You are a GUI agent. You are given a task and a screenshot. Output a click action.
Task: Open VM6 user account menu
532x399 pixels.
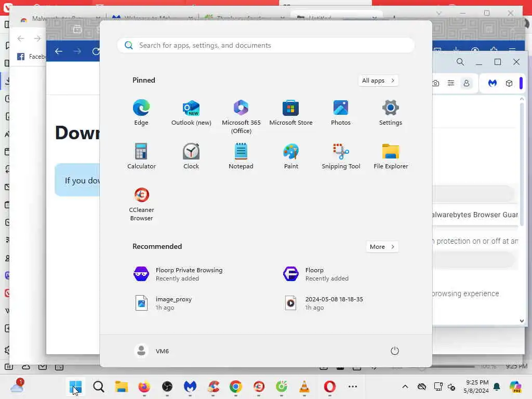(151, 351)
